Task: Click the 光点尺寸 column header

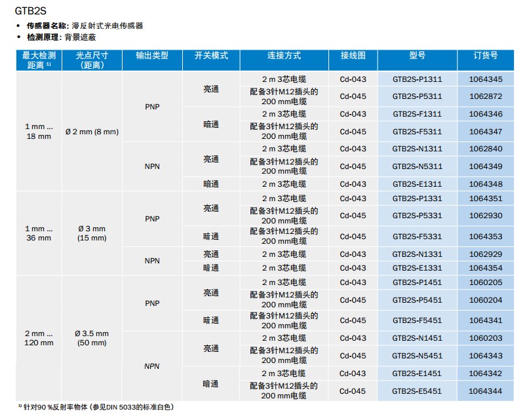Action: click(x=92, y=60)
